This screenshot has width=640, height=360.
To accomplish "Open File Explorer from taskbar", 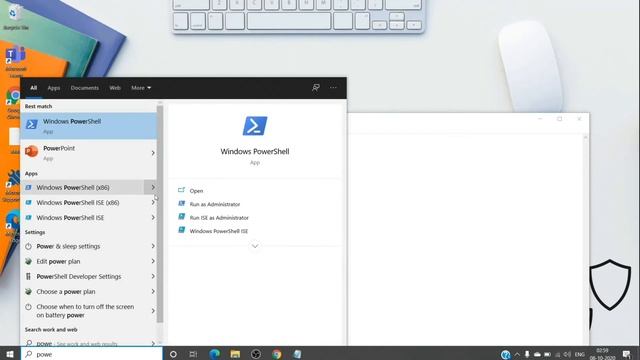I will pyautogui.click(x=235, y=354).
